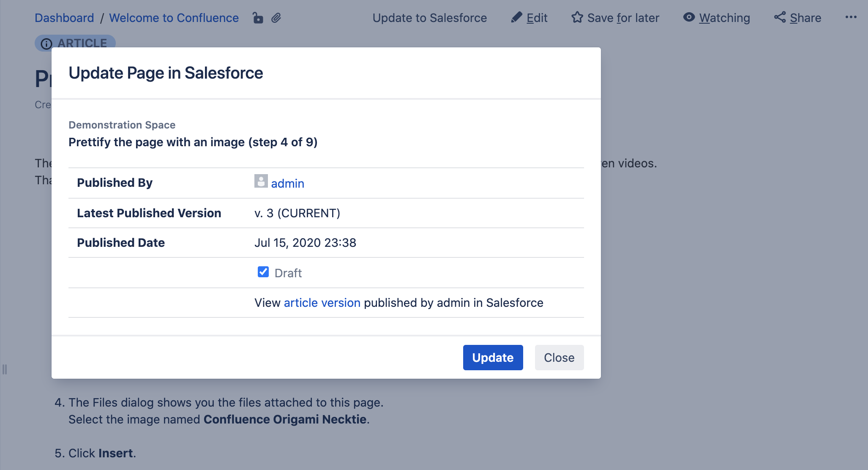Click Update to Salesforce menu item
The image size is (868, 470).
pyautogui.click(x=429, y=18)
